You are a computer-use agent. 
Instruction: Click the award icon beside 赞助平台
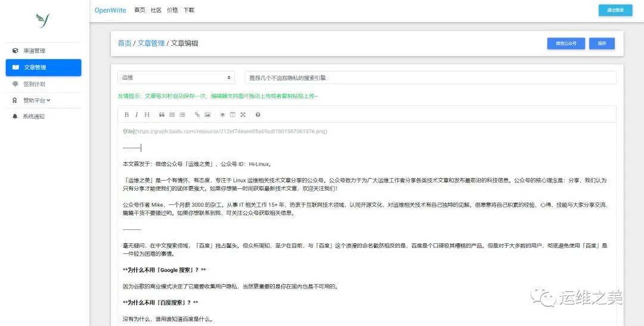tap(15, 100)
